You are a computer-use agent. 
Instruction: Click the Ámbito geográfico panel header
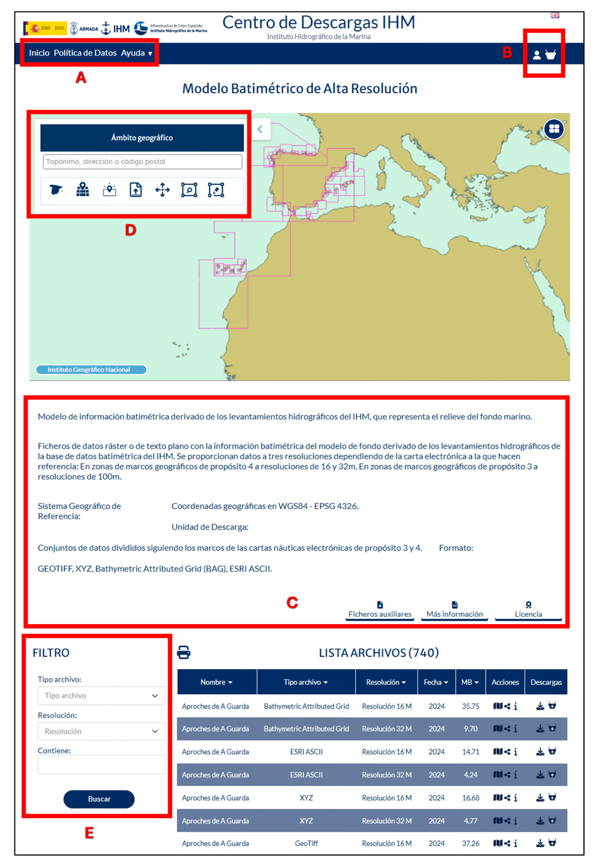coord(142,138)
